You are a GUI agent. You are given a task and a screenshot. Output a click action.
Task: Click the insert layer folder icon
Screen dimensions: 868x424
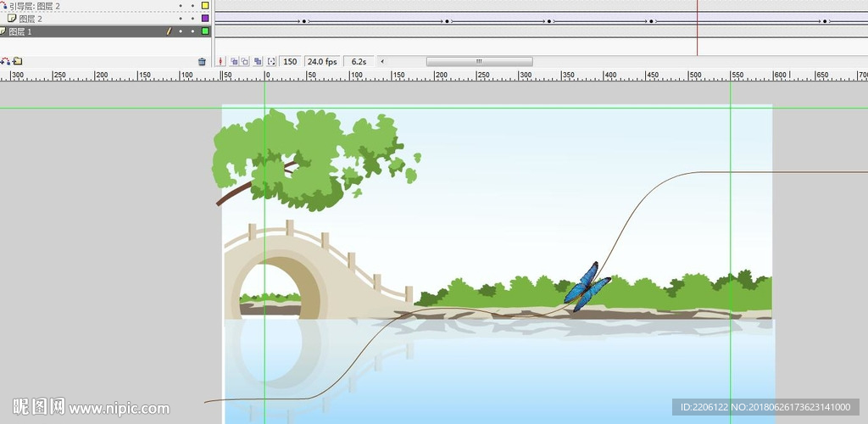17,61
